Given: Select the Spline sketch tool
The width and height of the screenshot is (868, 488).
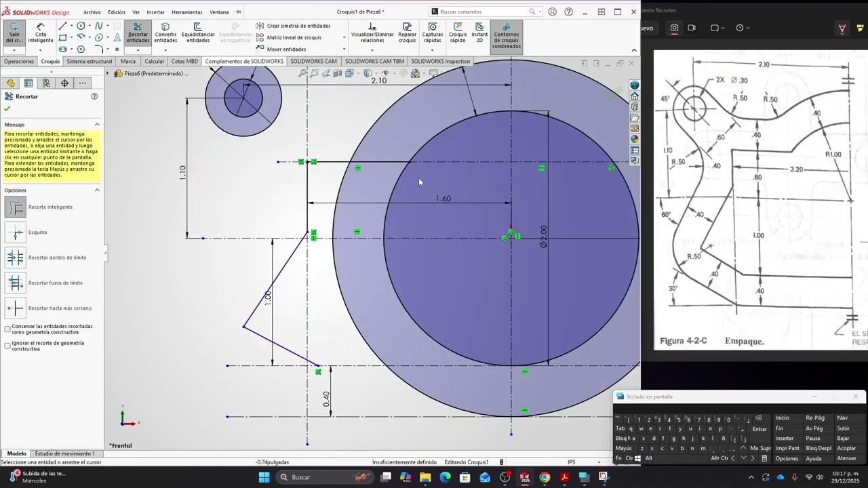Looking at the screenshot, I should point(99,26).
